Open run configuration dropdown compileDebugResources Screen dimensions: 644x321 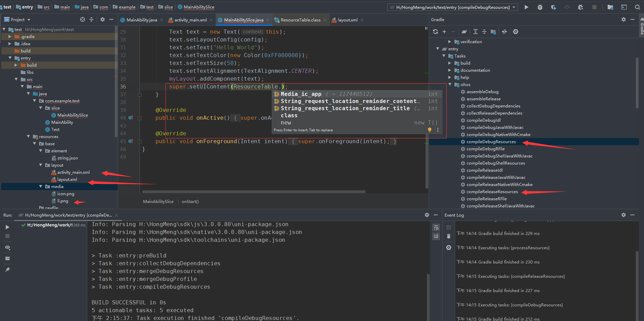452,7
